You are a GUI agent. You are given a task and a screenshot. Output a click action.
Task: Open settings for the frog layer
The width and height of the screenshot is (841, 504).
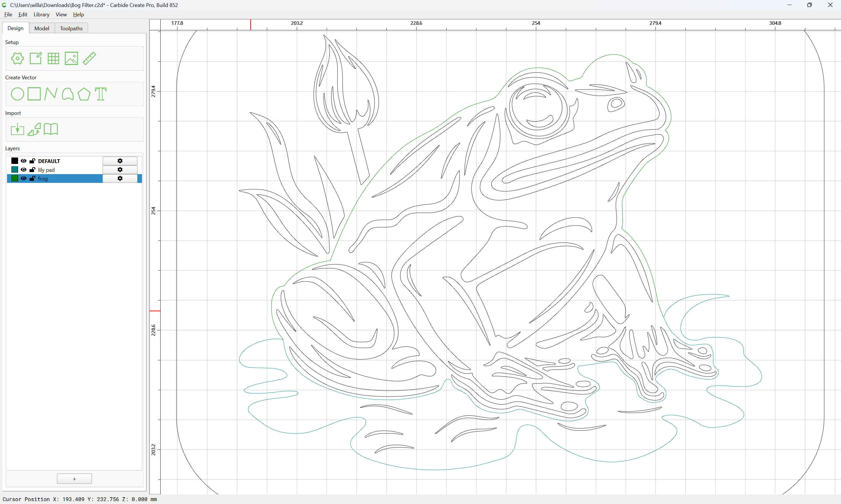(120, 178)
